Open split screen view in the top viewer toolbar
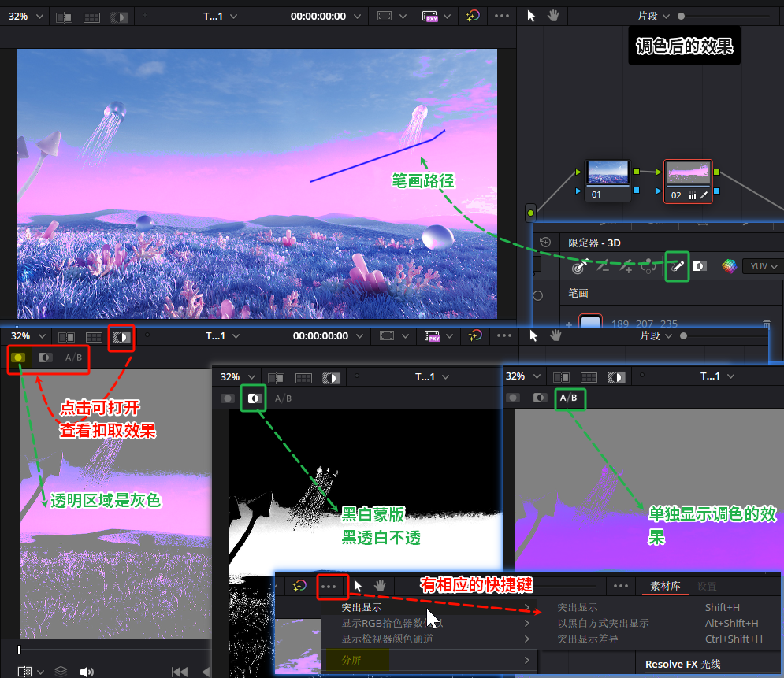784x678 pixels. pyautogui.click(x=91, y=17)
